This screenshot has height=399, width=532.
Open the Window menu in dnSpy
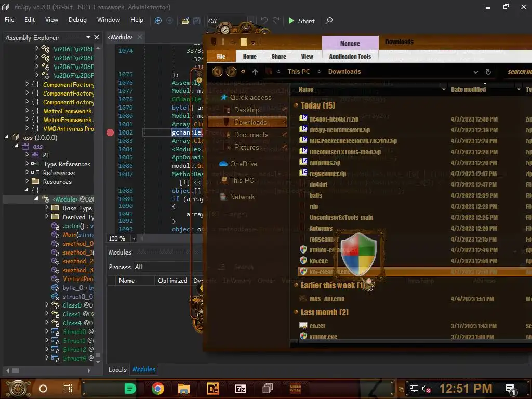coord(108,20)
